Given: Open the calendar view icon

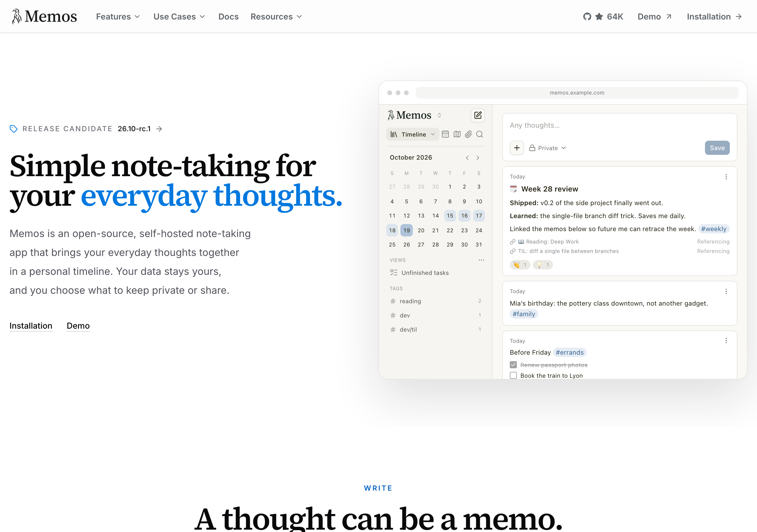Looking at the screenshot, I should (x=445, y=134).
